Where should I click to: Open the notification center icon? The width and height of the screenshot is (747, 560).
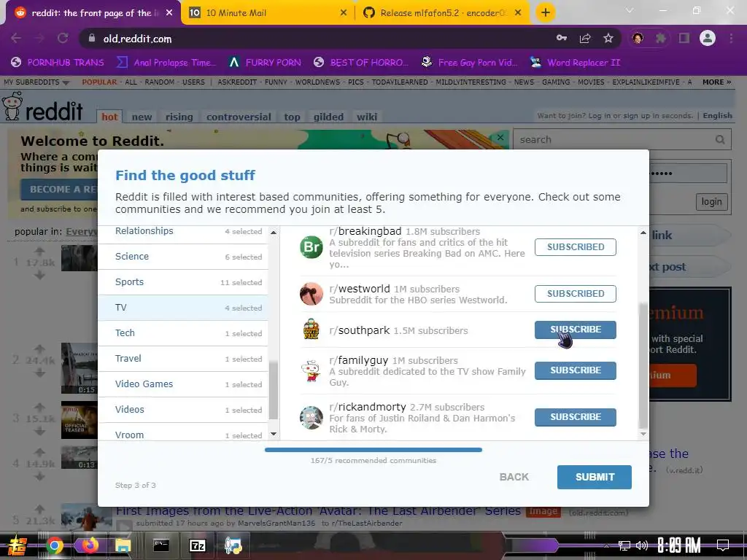pyautogui.click(x=723, y=545)
